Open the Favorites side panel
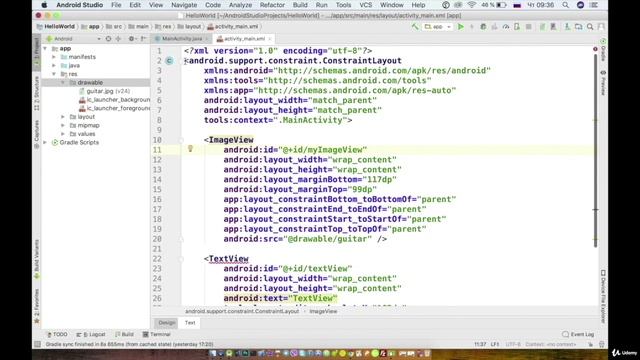 click(x=36, y=306)
